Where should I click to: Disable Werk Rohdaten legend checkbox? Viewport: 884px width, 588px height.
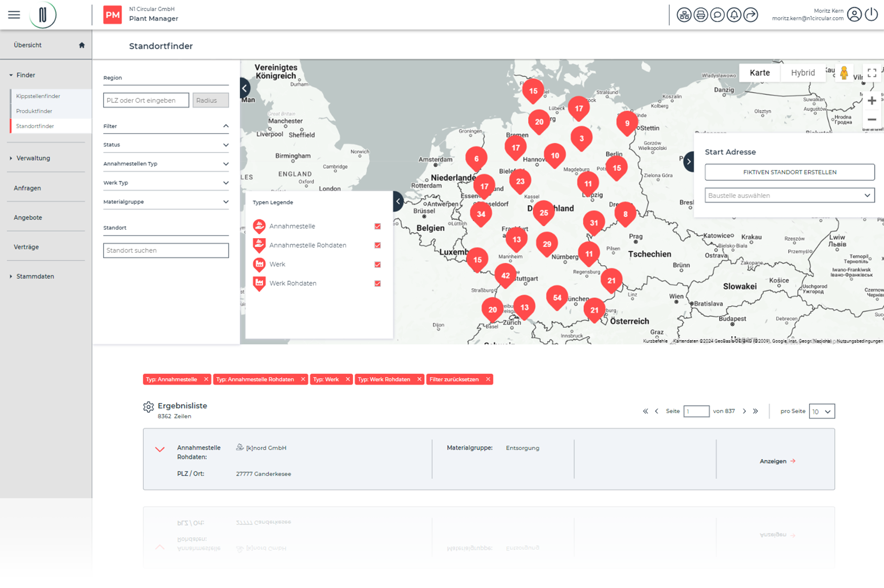(x=378, y=284)
